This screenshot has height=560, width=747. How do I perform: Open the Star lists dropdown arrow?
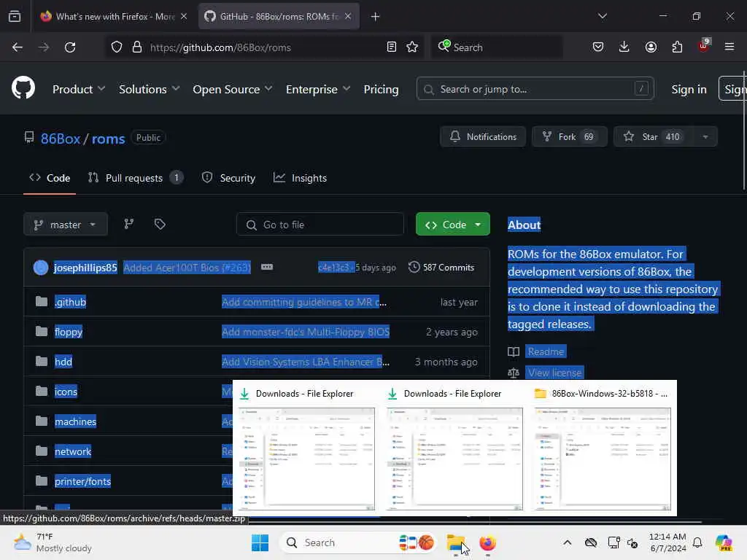click(705, 136)
